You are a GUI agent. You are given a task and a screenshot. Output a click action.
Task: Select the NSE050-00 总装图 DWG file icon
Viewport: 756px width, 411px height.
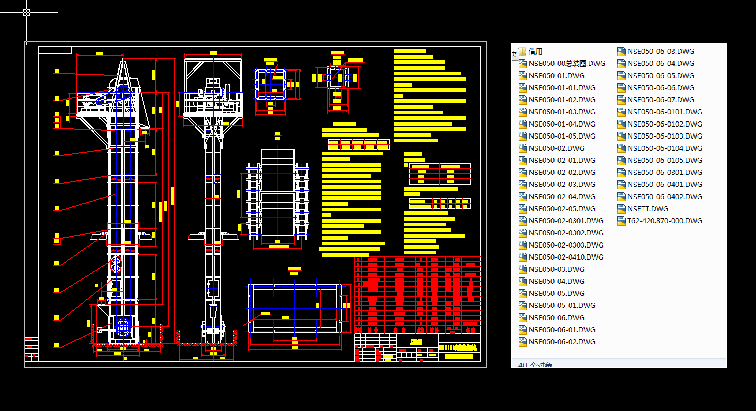point(521,63)
